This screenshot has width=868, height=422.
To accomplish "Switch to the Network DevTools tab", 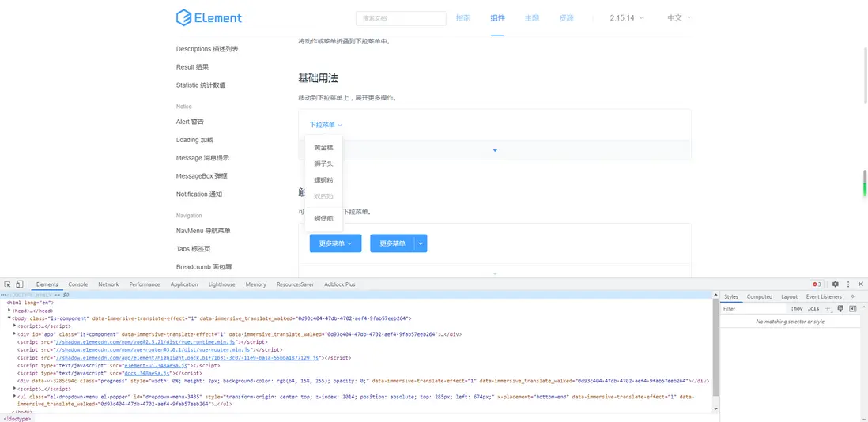I will 108,284.
